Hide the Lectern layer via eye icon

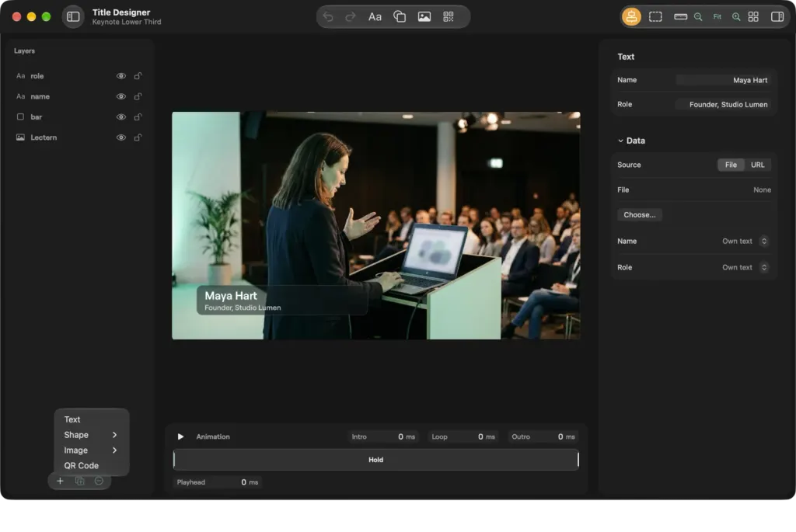coord(120,137)
